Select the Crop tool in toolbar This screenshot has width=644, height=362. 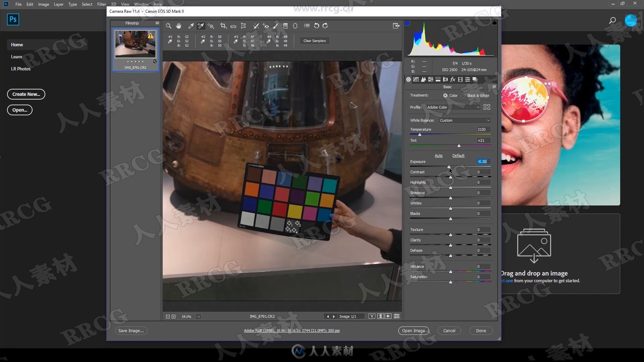[x=223, y=25]
